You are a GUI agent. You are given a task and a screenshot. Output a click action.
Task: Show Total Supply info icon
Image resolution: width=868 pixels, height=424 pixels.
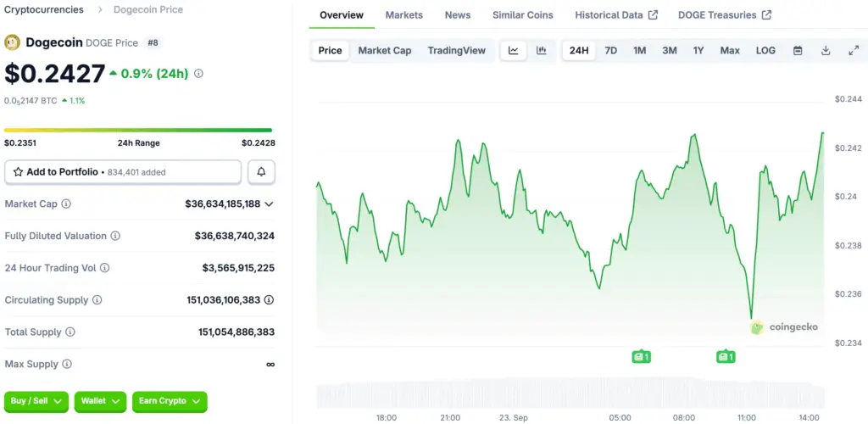[x=70, y=332]
